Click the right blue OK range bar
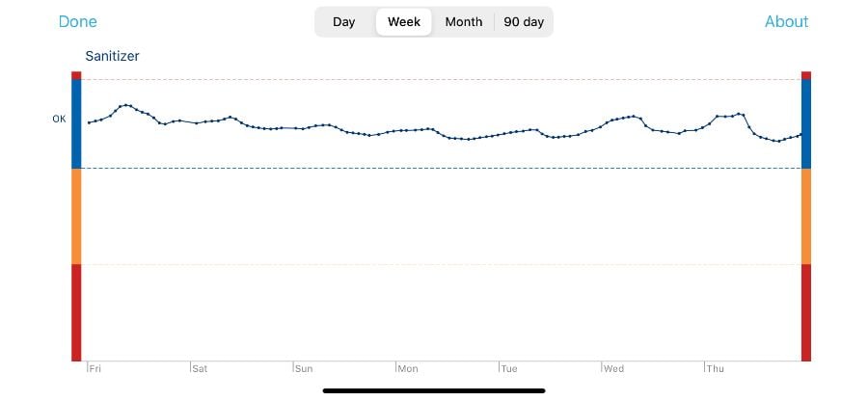The width and height of the screenshot is (868, 401). [806, 123]
